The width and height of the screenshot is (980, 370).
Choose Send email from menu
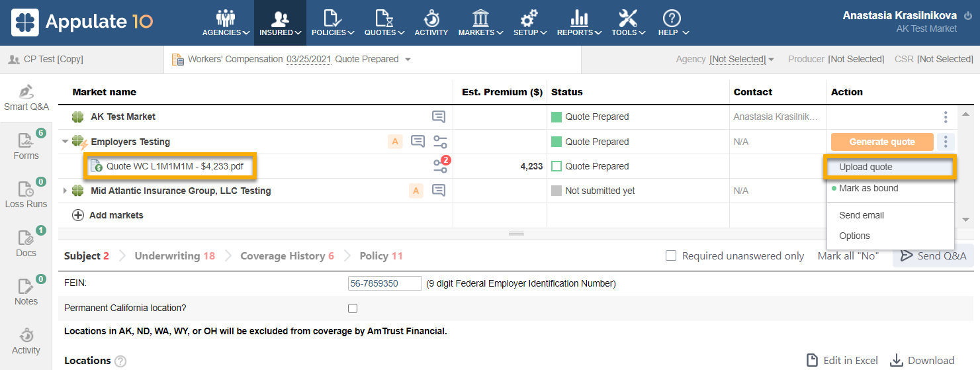click(890, 215)
